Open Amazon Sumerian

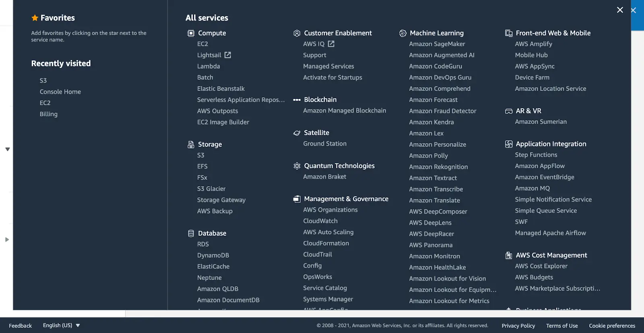click(x=541, y=122)
